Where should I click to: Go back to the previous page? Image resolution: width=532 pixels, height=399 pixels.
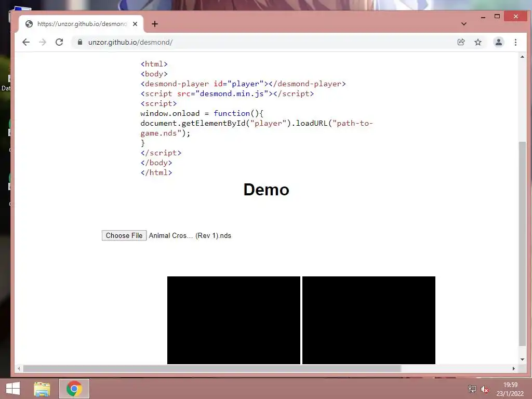[x=26, y=42]
